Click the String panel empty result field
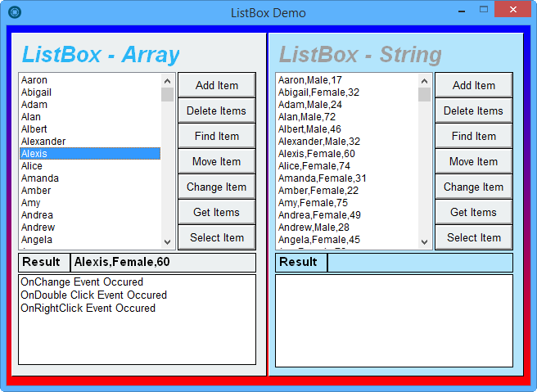This screenshot has height=392, width=537. pos(420,263)
